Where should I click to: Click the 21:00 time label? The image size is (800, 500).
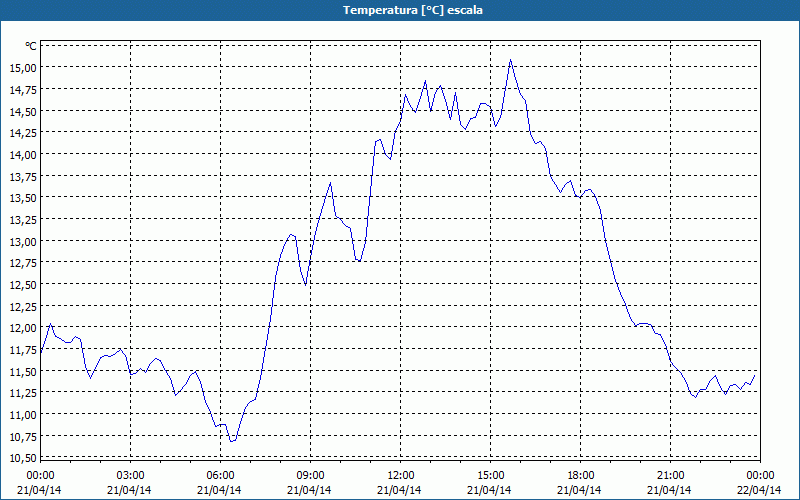click(x=670, y=476)
